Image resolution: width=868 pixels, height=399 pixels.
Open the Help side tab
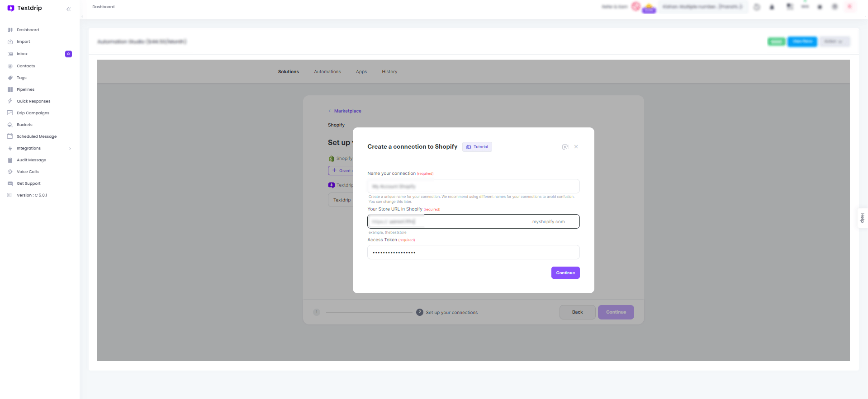863,218
